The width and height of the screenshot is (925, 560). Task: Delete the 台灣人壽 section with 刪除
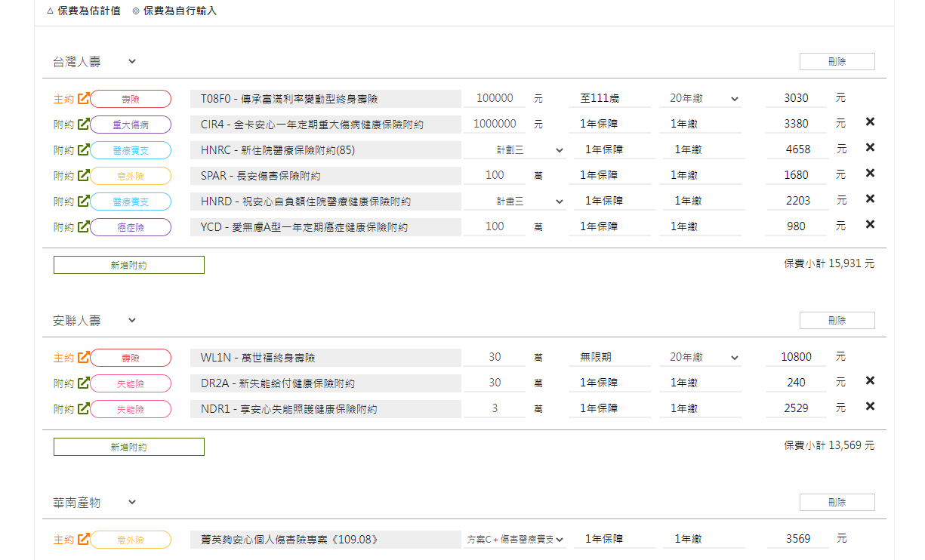(x=837, y=62)
